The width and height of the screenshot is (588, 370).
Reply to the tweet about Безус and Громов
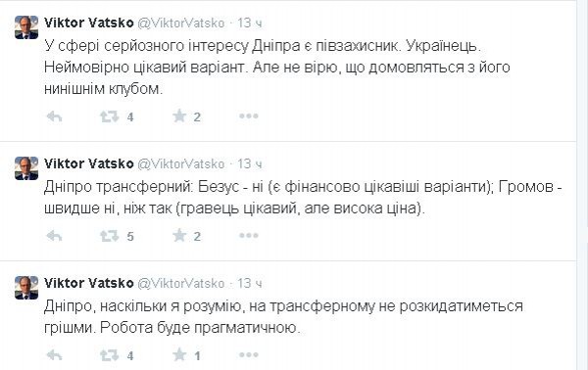point(54,236)
